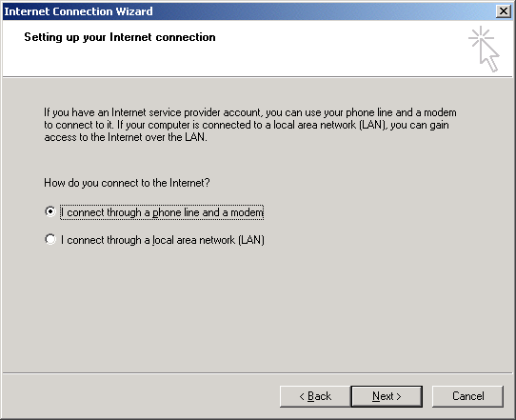The image size is (516, 420).
Task: Click the word 'modem' ending the selected option
Action: (x=247, y=212)
